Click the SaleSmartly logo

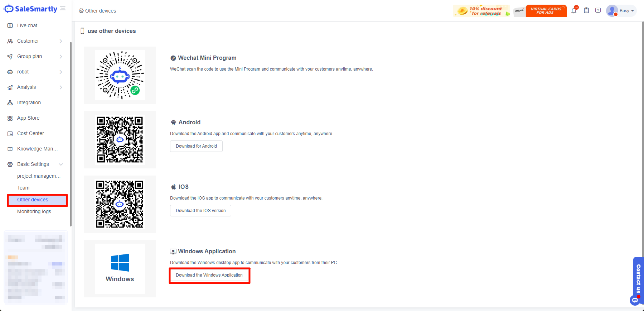coord(30,9)
